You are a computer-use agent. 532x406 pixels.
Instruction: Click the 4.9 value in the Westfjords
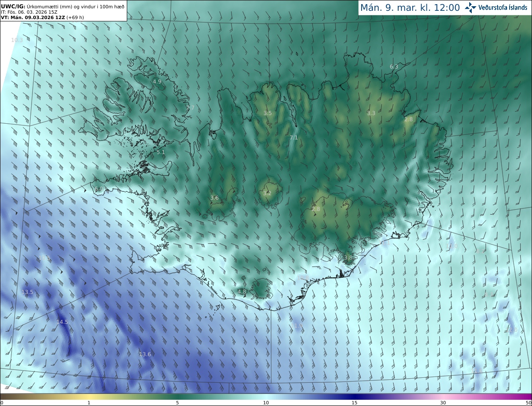157,81
